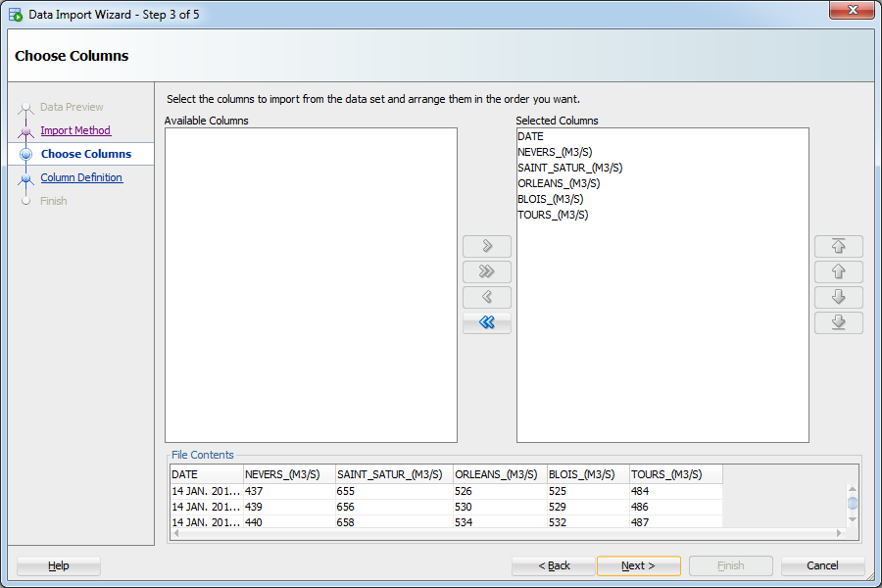Move column up one position
The image size is (882, 588).
[x=838, y=271]
